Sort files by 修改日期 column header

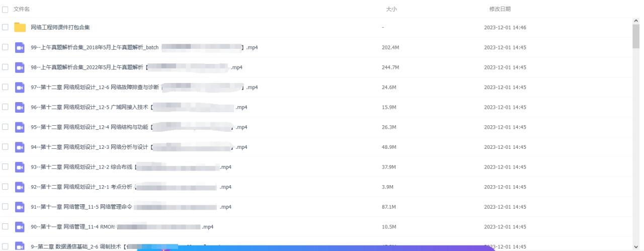coord(500,9)
